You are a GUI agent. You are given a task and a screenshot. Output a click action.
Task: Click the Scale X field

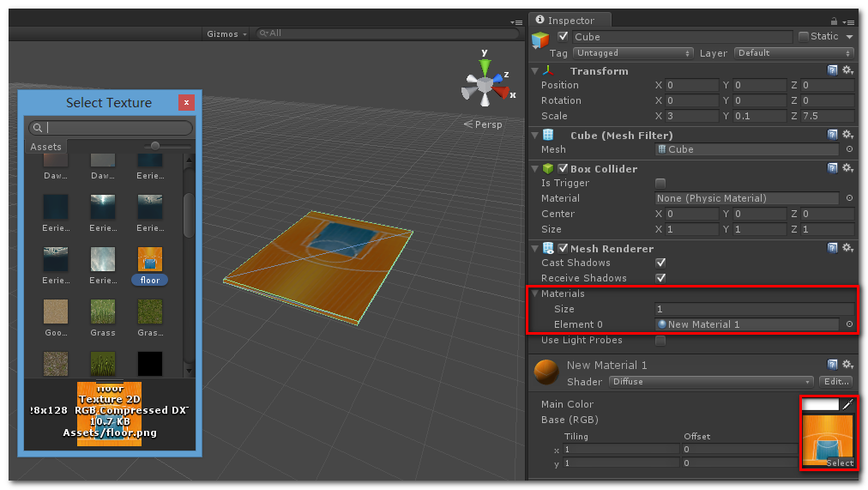(x=691, y=116)
